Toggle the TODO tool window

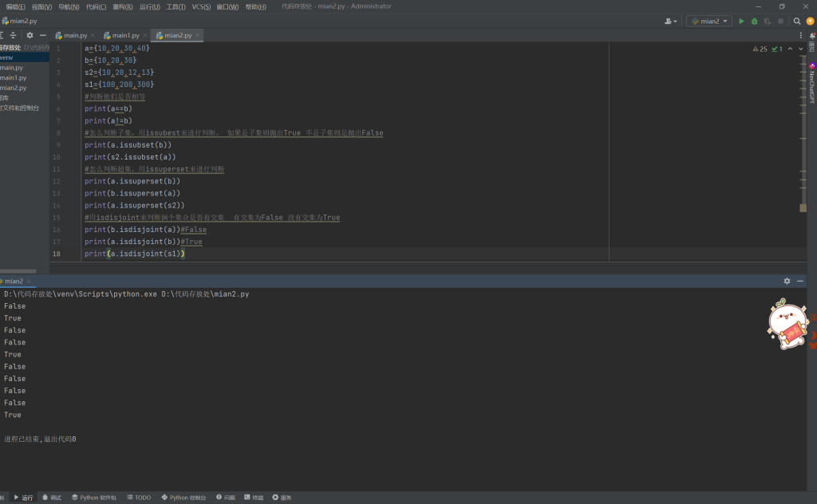[x=139, y=498]
